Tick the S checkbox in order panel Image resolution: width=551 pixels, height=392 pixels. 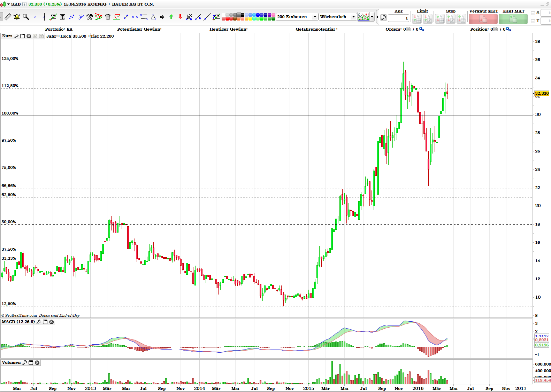pyautogui.click(x=533, y=13)
